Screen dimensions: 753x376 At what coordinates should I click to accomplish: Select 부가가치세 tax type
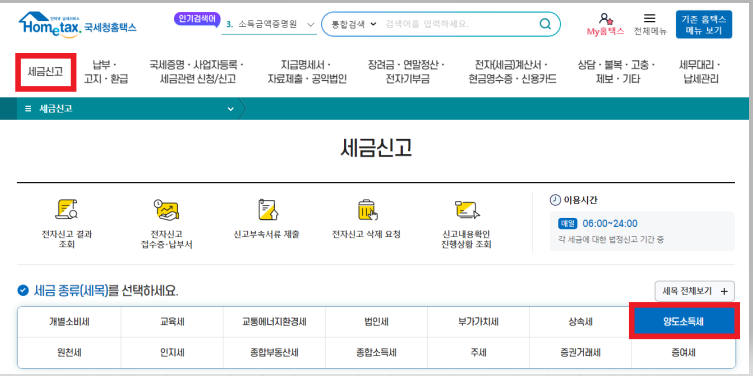(478, 322)
